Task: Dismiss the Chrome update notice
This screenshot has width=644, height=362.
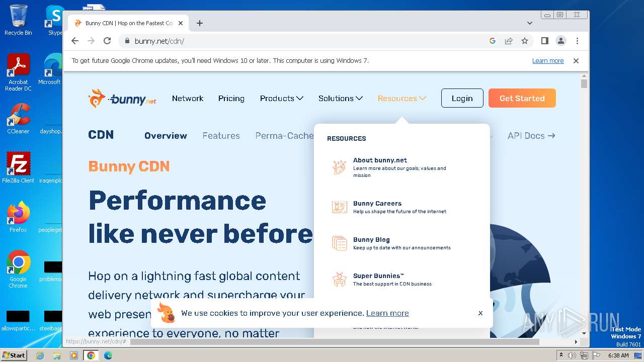Action: 576,61
